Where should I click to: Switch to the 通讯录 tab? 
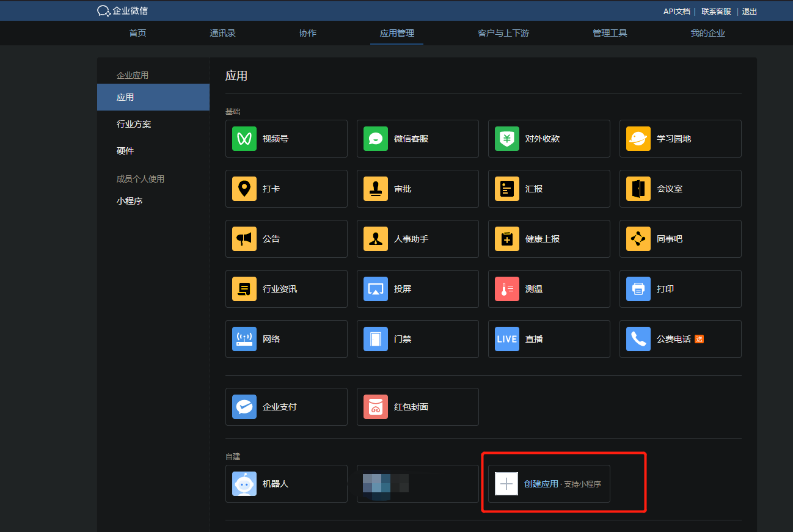[x=222, y=33]
